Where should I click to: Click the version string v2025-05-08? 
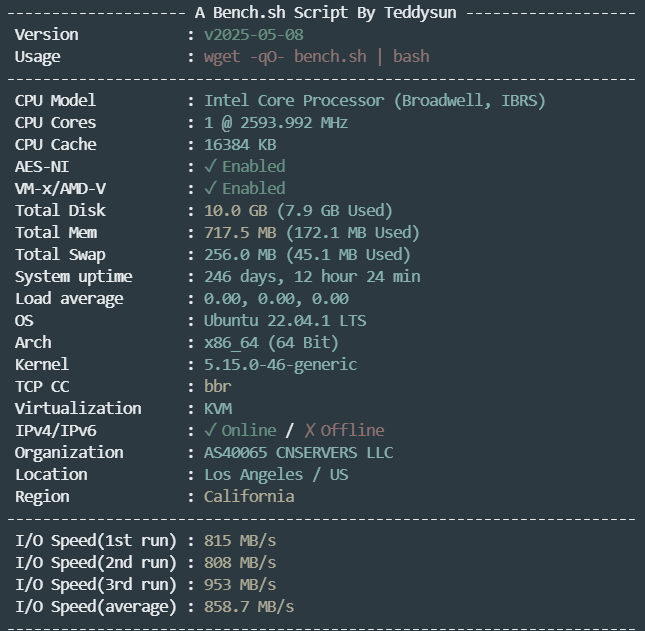pyautogui.click(x=254, y=35)
